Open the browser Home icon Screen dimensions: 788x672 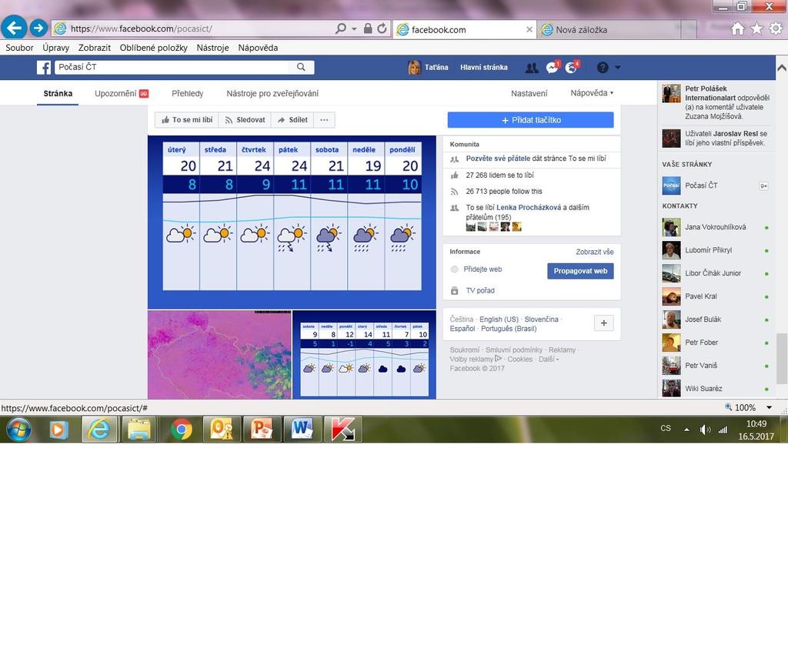pos(737,28)
